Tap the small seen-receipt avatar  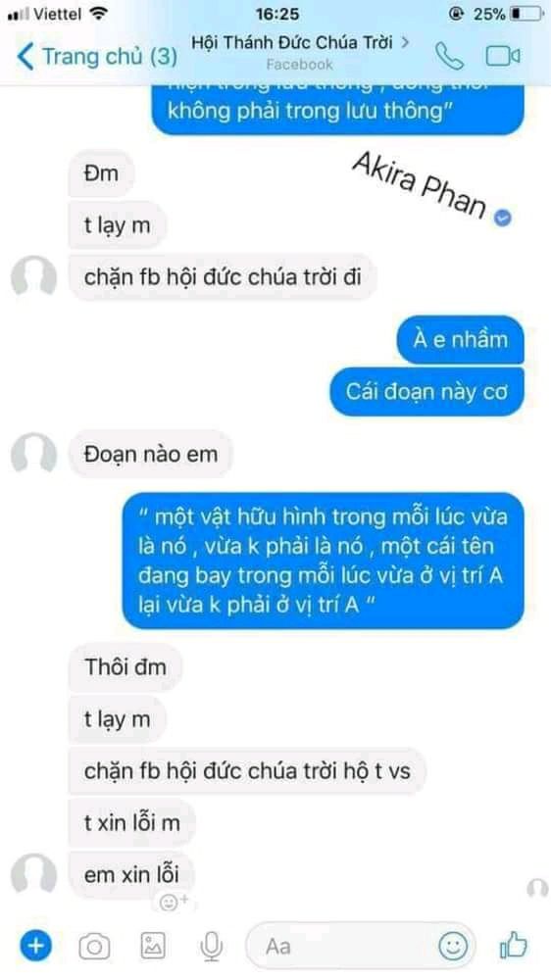pyautogui.click(x=537, y=888)
